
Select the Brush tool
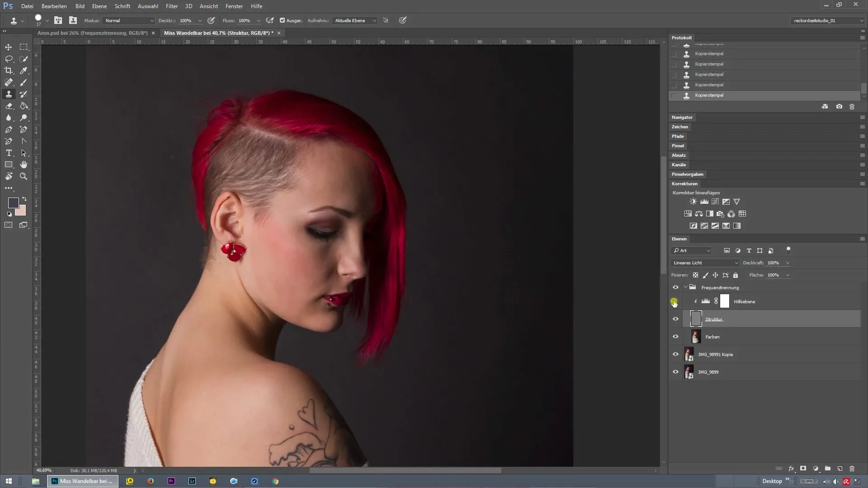coord(24,82)
